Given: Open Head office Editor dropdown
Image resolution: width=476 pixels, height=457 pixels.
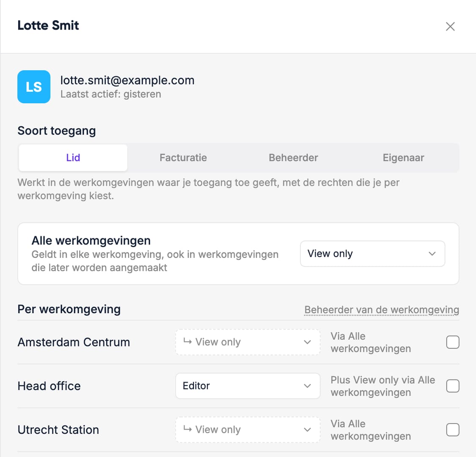Looking at the screenshot, I should (248, 386).
